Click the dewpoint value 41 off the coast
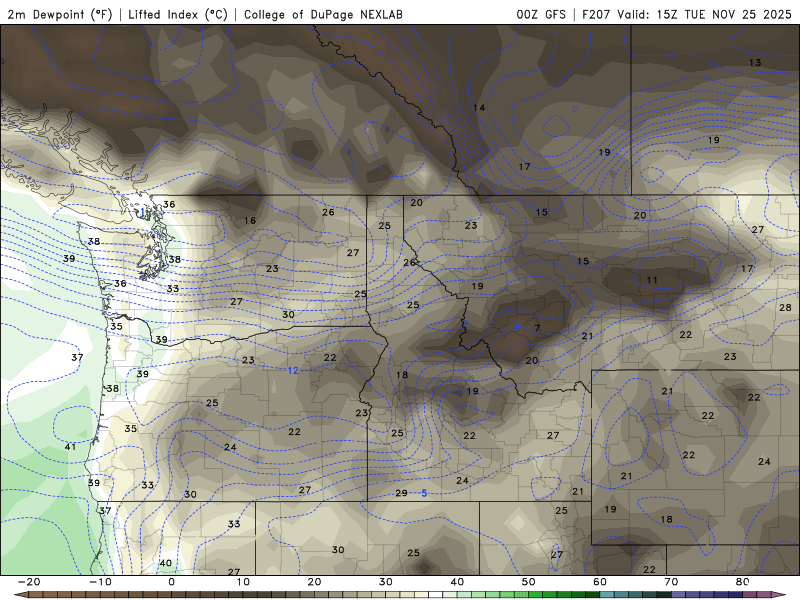 (70, 447)
